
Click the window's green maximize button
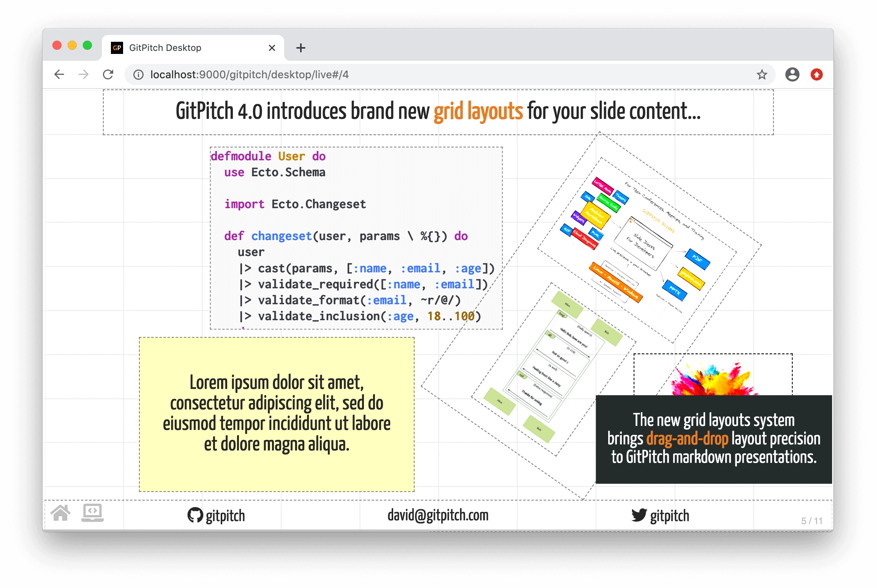tap(87, 46)
